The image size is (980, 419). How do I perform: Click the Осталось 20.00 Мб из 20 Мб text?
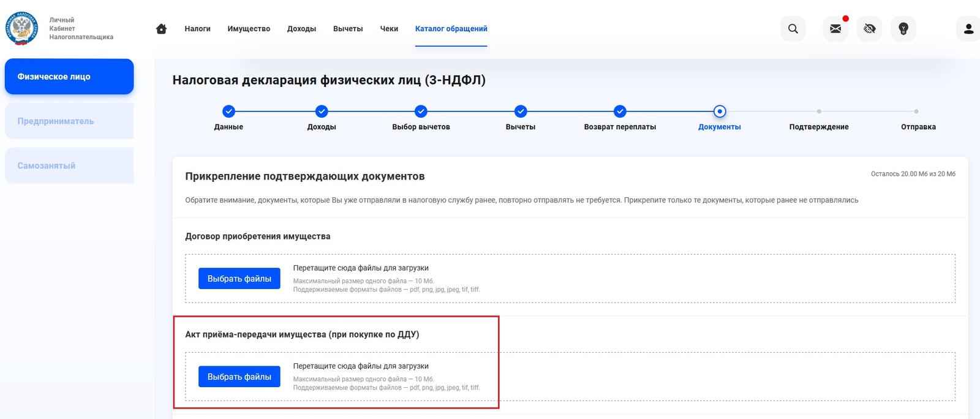coord(913,174)
